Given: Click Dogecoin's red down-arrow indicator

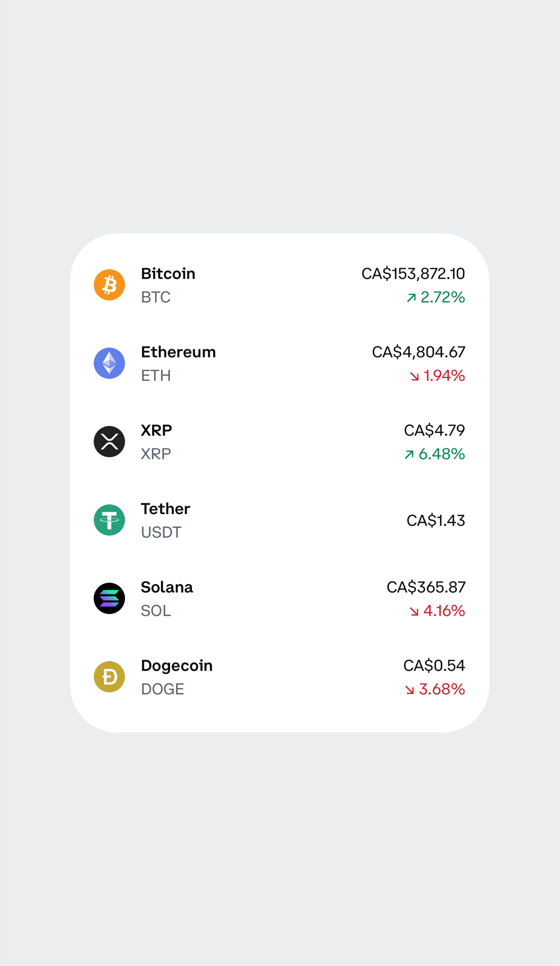Looking at the screenshot, I should [x=409, y=690].
